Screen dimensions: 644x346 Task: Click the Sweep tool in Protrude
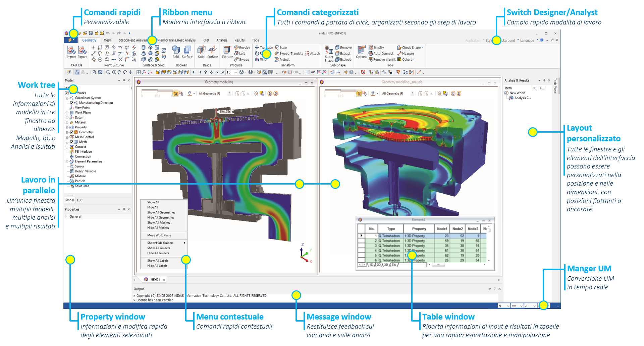[x=242, y=60]
